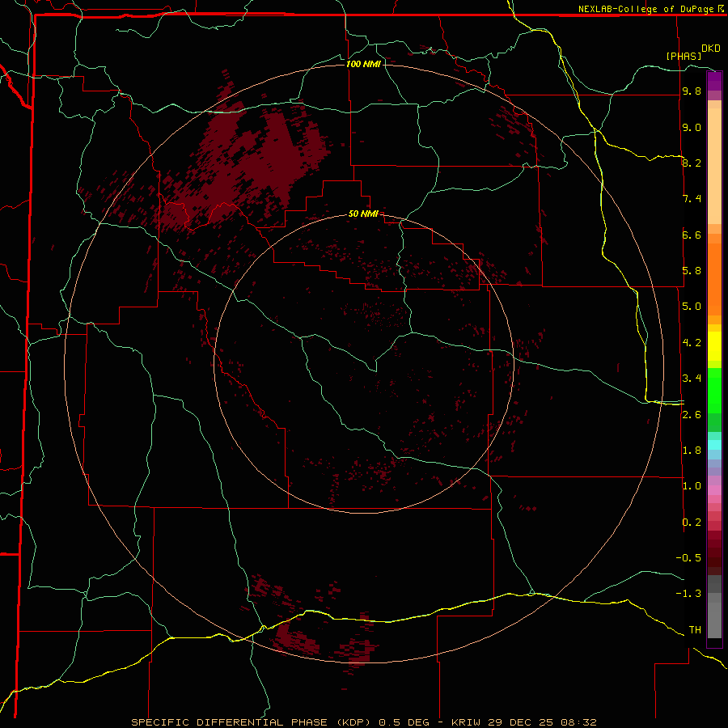Select the 8.2 value on the color scale
The height and width of the screenshot is (728, 728).
coord(692,163)
